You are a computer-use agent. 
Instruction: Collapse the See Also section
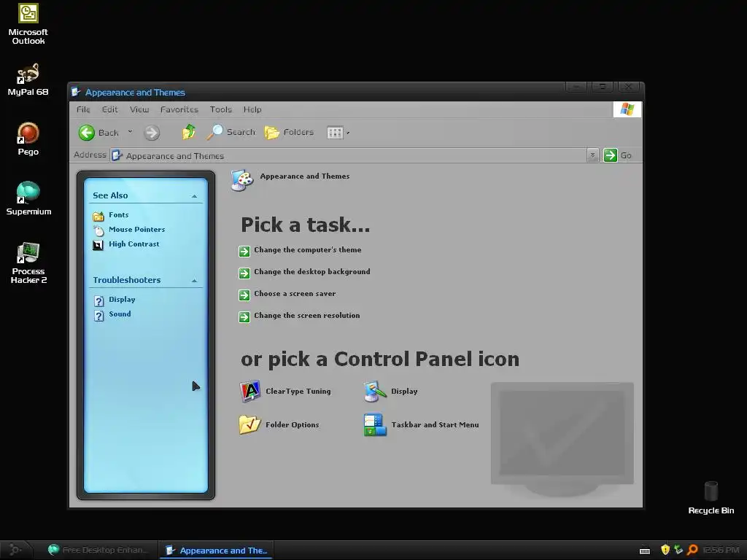click(x=194, y=196)
